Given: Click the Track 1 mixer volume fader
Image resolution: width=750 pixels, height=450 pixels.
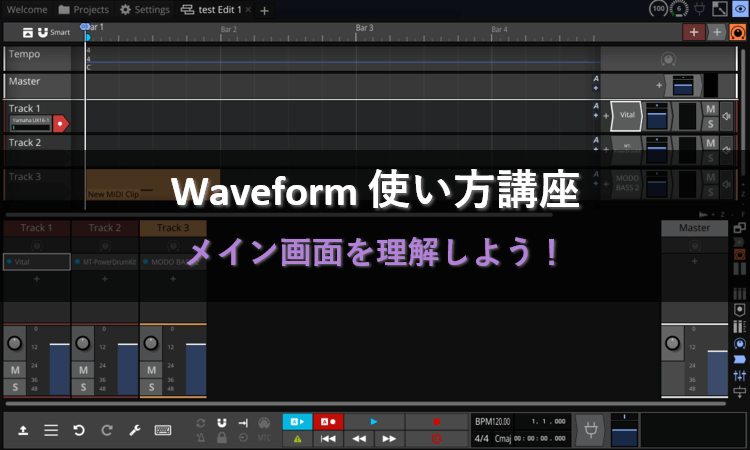Looking at the screenshot, I should 59,368.
